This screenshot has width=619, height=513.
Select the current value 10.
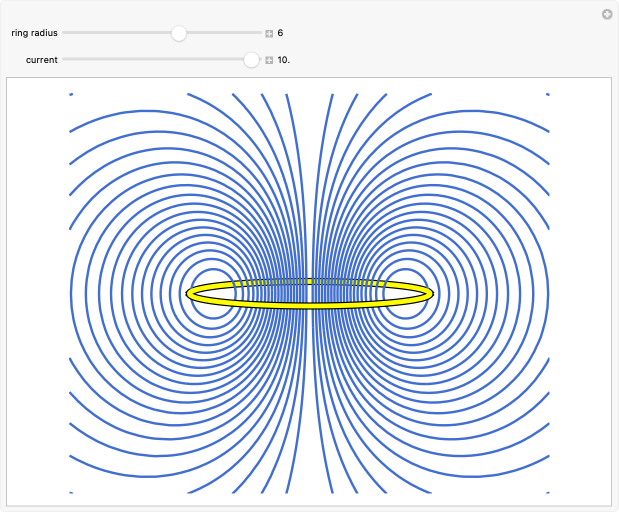coord(284,60)
